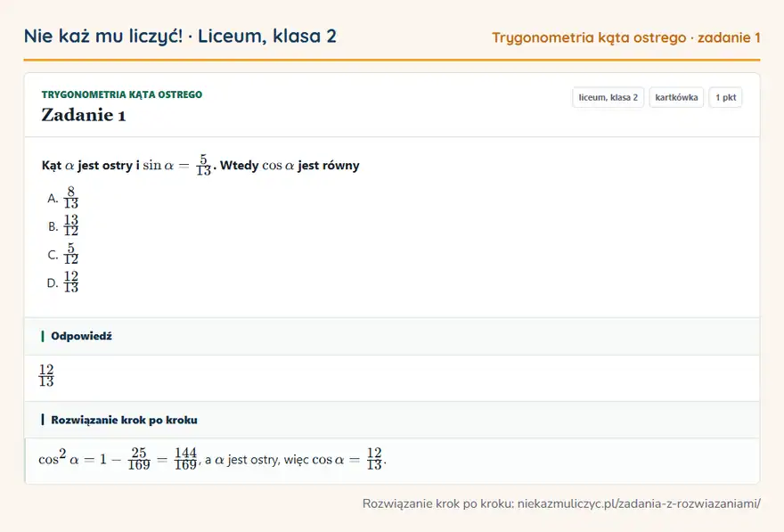Viewport: 784px width, 532px height.
Task: Click the answer value 12/13 under Odpowiedź
Action: [x=46, y=375]
